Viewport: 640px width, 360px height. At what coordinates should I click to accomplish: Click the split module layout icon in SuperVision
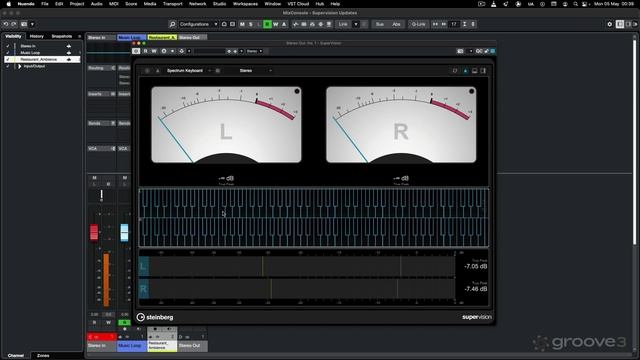(483, 71)
